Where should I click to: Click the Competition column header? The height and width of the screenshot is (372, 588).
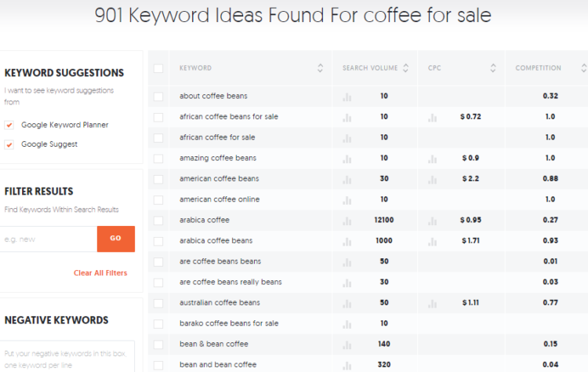tap(538, 68)
